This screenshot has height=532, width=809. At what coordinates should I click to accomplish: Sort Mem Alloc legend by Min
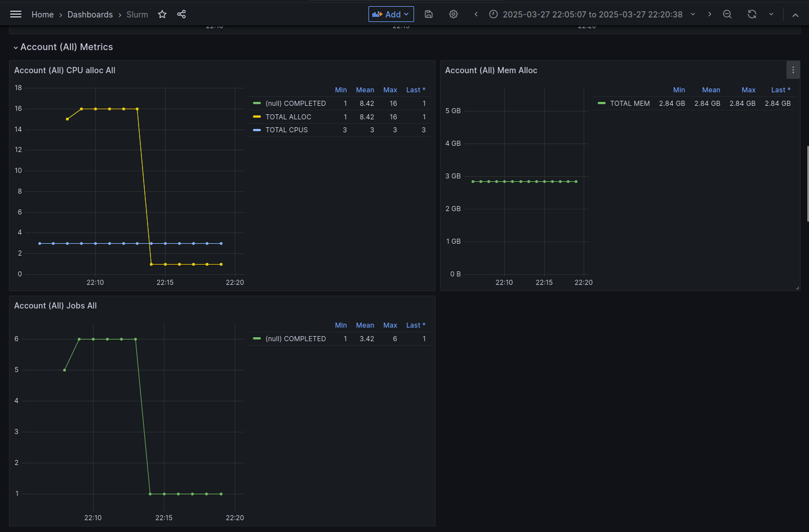tap(679, 90)
